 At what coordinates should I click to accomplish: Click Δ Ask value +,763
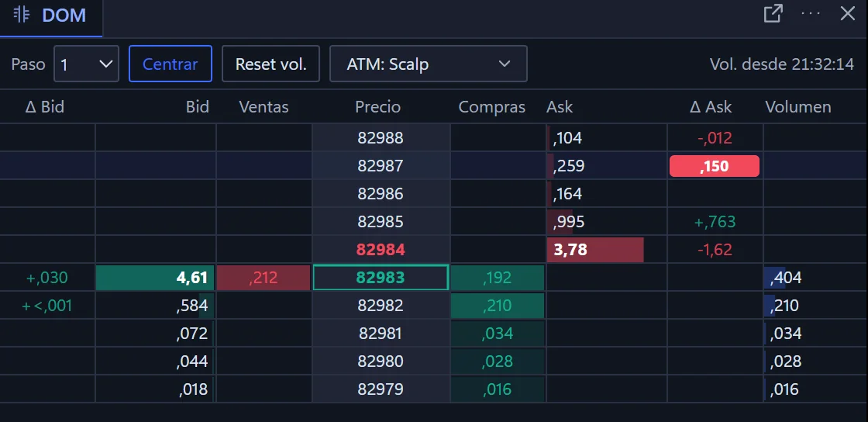click(x=715, y=223)
